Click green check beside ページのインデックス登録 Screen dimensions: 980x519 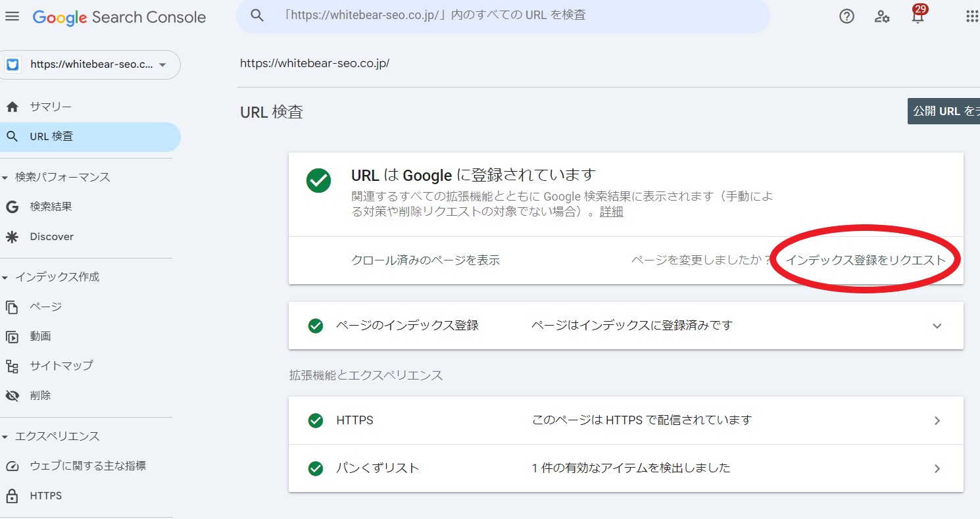[x=316, y=326]
